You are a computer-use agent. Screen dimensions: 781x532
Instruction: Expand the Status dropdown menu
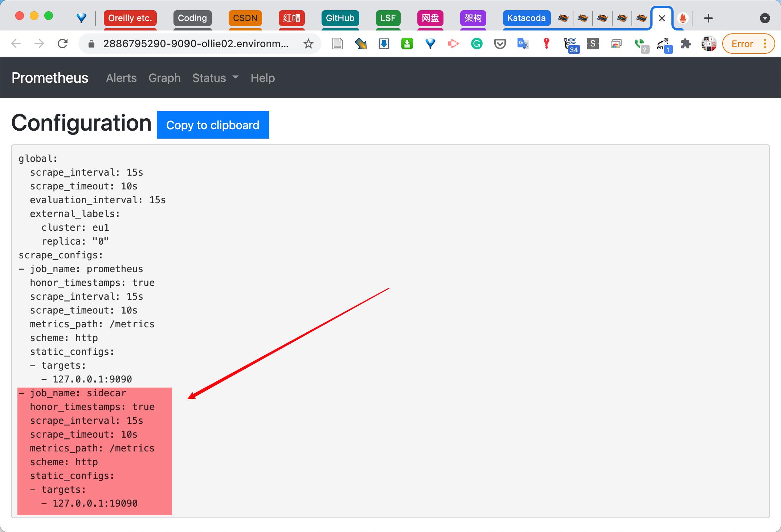pyautogui.click(x=216, y=78)
